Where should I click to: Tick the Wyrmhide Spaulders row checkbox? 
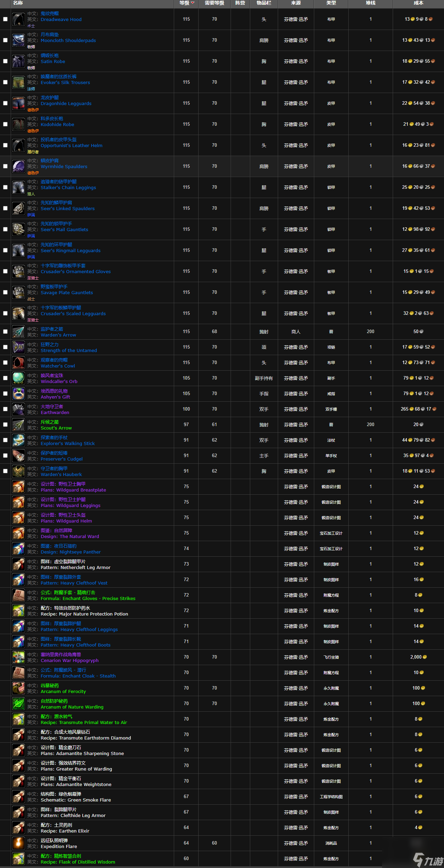point(5,166)
